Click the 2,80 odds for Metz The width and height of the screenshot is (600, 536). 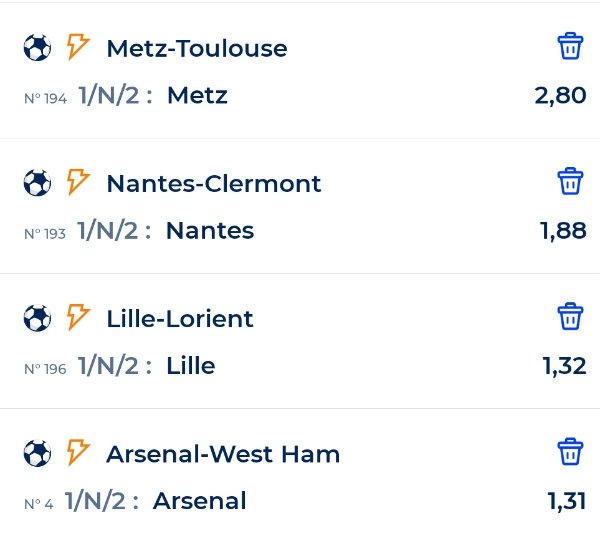coord(560,95)
